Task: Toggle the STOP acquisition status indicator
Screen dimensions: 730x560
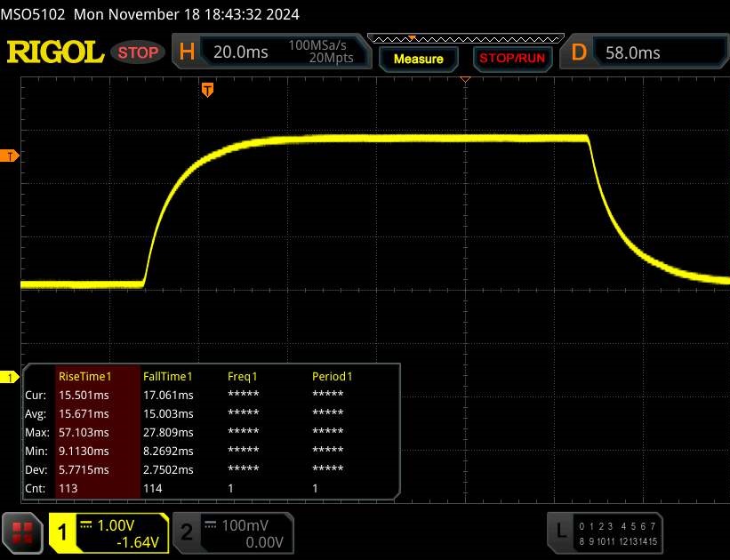Action: tap(138, 52)
